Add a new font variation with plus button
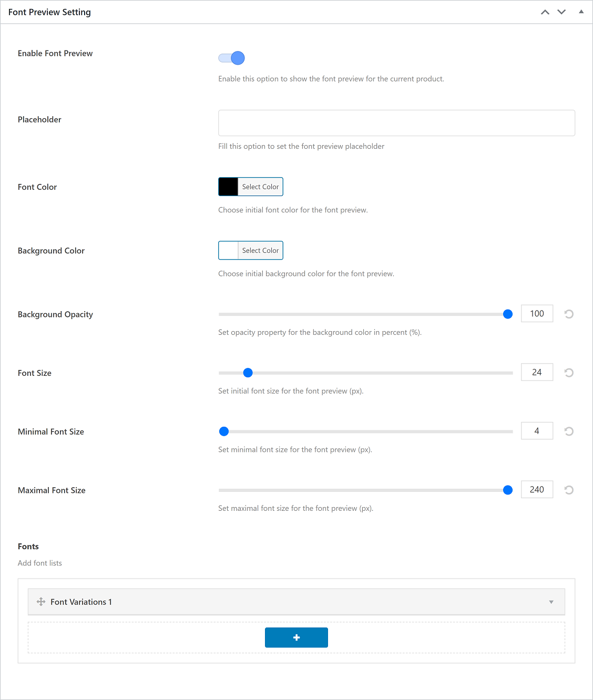This screenshot has height=700, width=593. click(x=296, y=637)
